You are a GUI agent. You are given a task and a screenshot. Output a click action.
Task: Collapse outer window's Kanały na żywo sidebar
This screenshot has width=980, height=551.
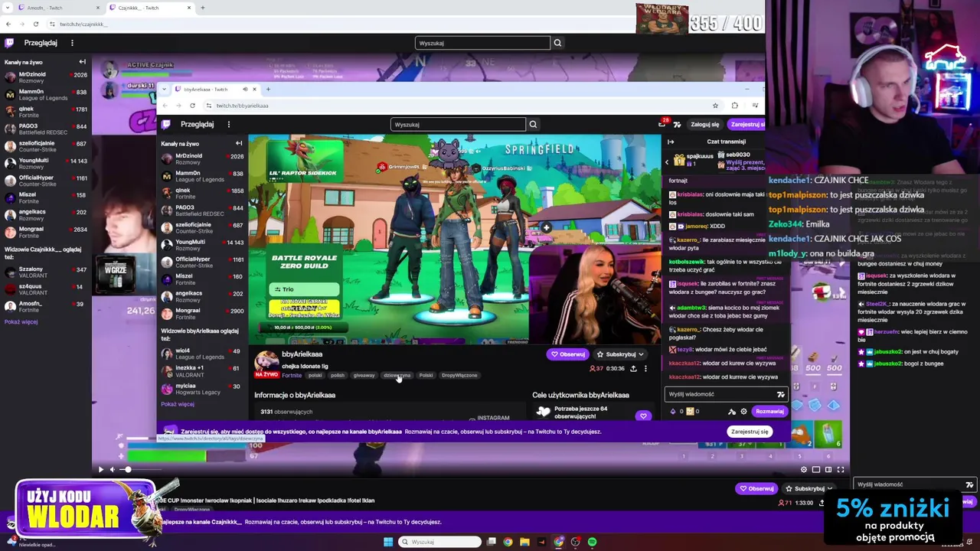click(x=83, y=62)
